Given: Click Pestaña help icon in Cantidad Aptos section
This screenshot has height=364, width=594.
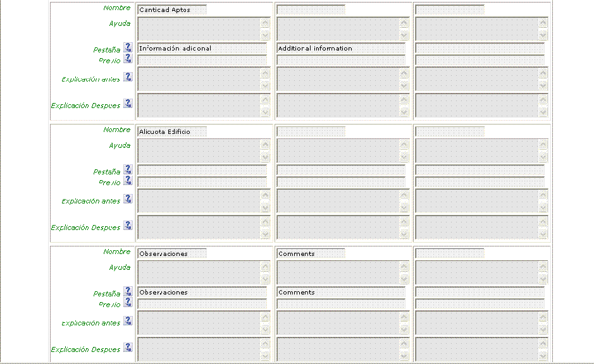Looking at the screenshot, I should [x=128, y=47].
